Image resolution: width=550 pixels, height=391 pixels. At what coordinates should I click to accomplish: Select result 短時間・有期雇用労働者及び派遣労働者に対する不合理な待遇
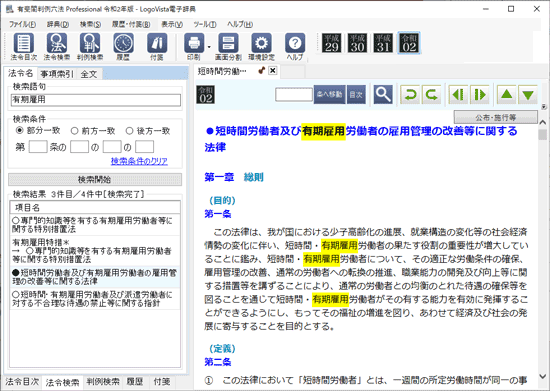pyautogui.click(x=95, y=299)
